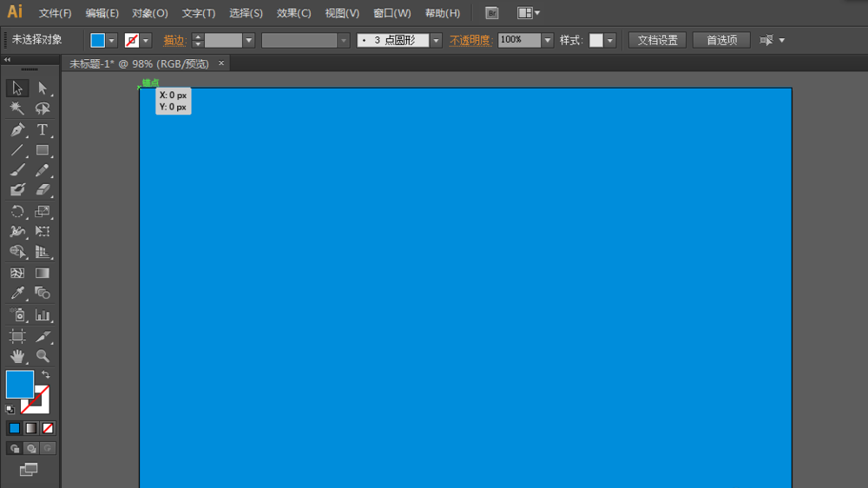Select the Rectangle tool
868x488 pixels.
43,150
